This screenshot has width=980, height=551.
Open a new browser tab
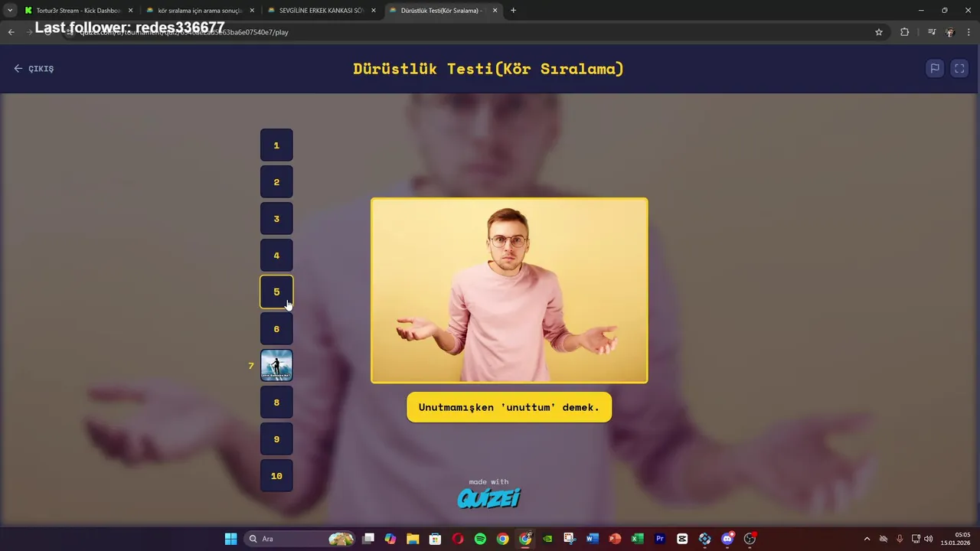point(513,11)
